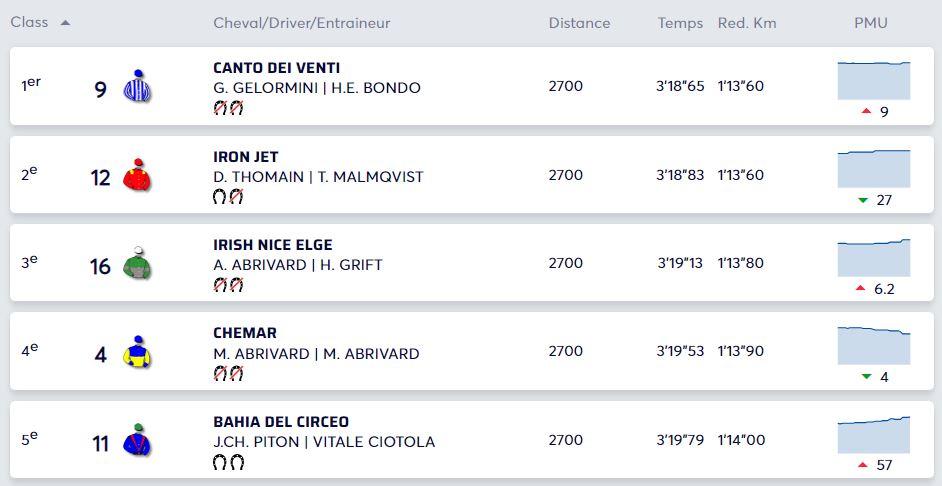Click Iron Jet's red jockey silks icon
Screen dimensions: 942x486
pyautogui.click(x=136, y=176)
